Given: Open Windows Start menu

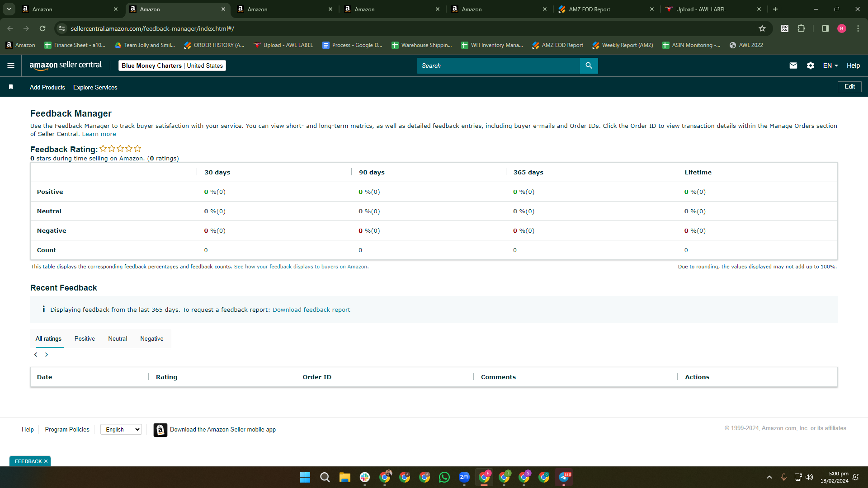Looking at the screenshot, I should (305, 477).
